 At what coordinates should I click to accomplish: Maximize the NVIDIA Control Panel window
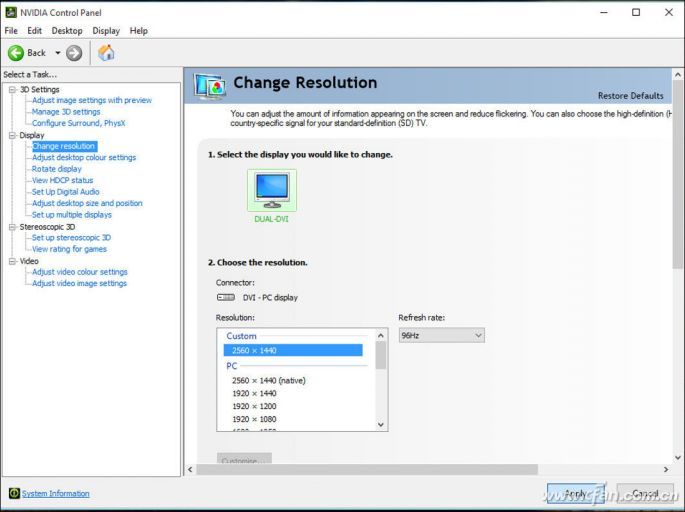click(636, 12)
